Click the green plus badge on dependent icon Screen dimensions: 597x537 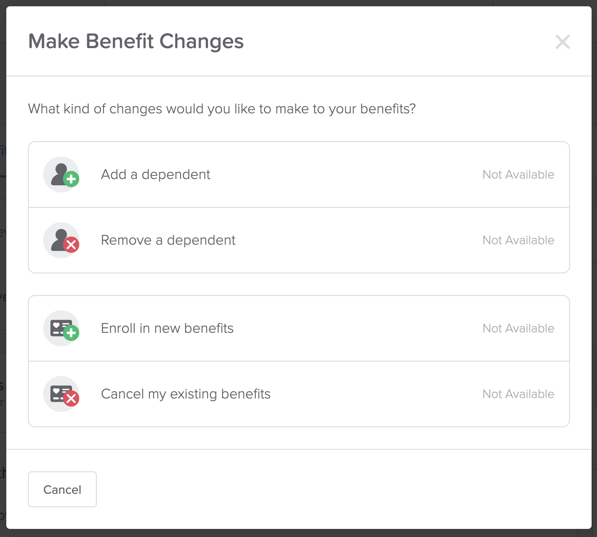[x=71, y=179]
